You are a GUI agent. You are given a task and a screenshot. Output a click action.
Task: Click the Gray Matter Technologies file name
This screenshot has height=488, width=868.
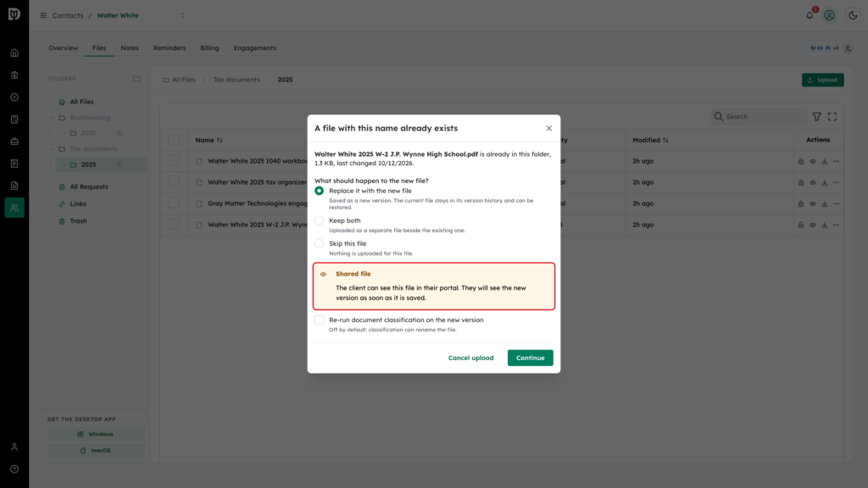(258, 203)
